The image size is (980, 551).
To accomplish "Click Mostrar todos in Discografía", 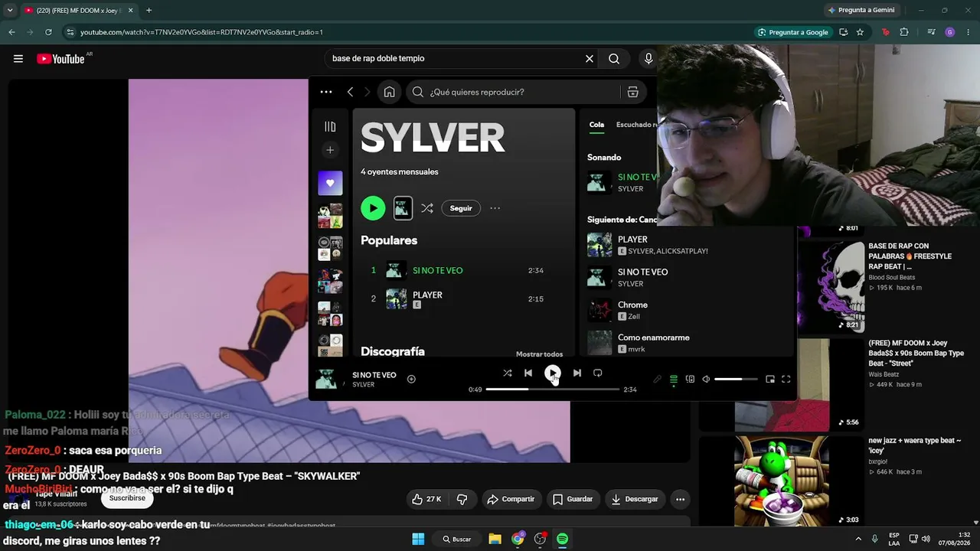I will coord(539,354).
